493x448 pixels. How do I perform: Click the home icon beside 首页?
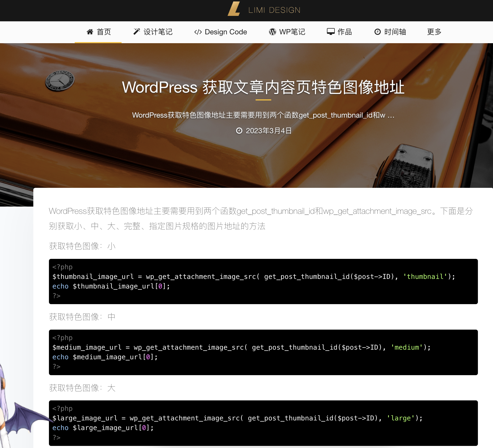pyautogui.click(x=90, y=32)
